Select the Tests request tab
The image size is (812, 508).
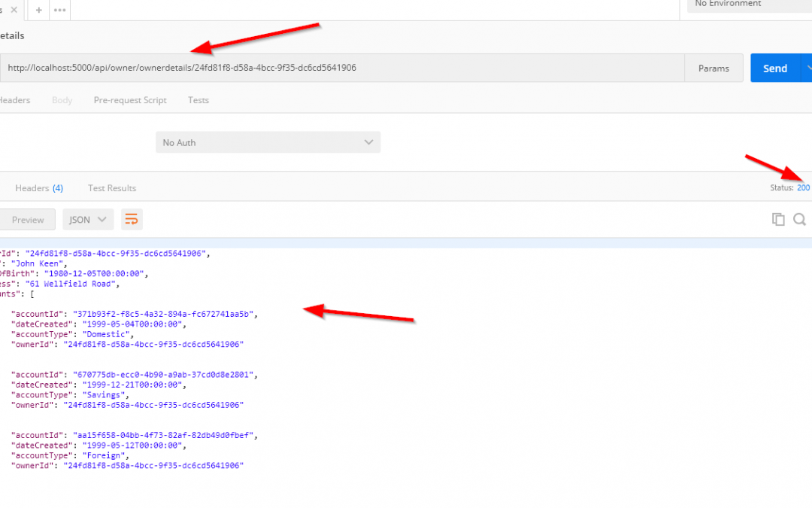coord(198,100)
